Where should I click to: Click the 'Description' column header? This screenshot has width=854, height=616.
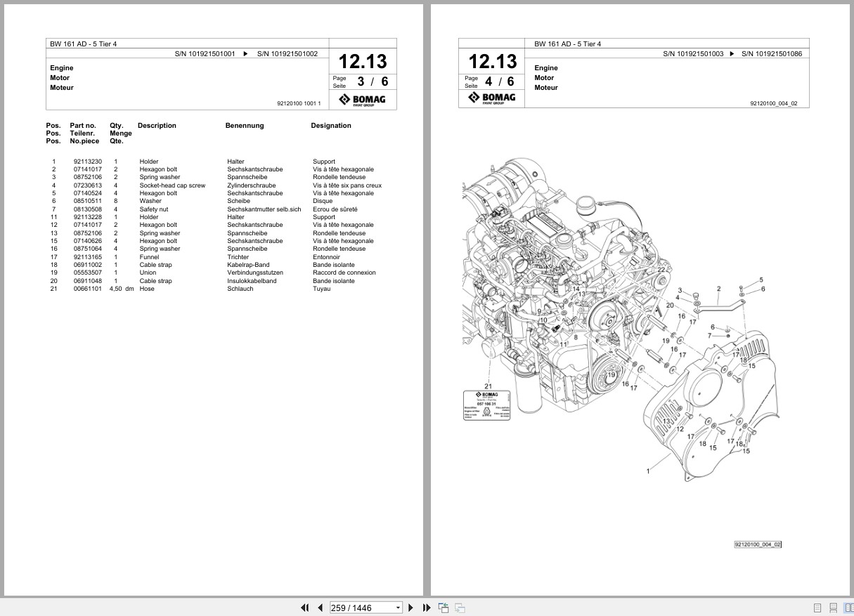click(157, 126)
